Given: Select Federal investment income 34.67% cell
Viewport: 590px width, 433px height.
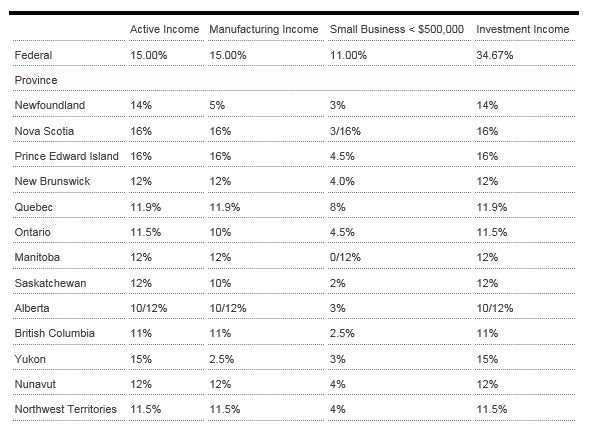Looking at the screenshot, I should 495,55.
